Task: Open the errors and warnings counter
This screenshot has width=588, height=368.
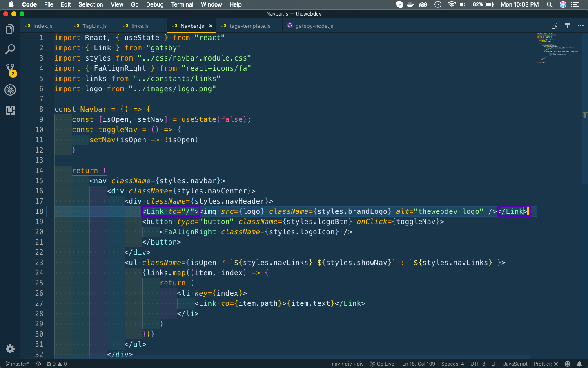Action: (x=57, y=364)
